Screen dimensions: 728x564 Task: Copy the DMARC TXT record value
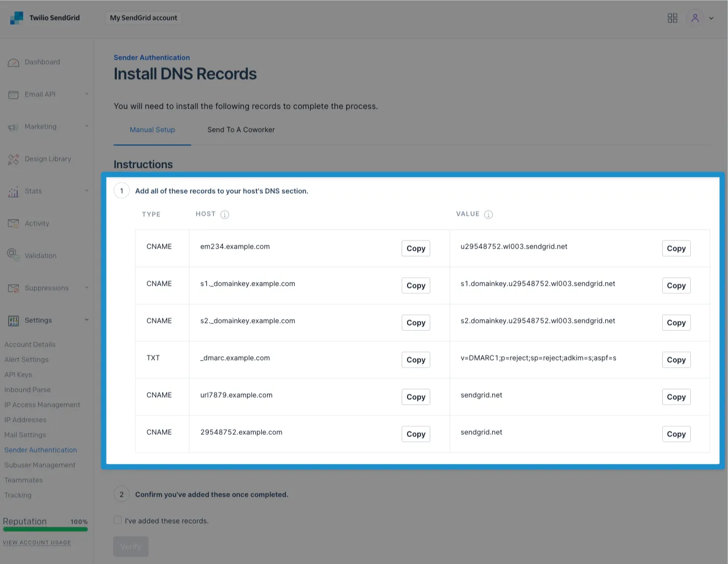pos(676,359)
